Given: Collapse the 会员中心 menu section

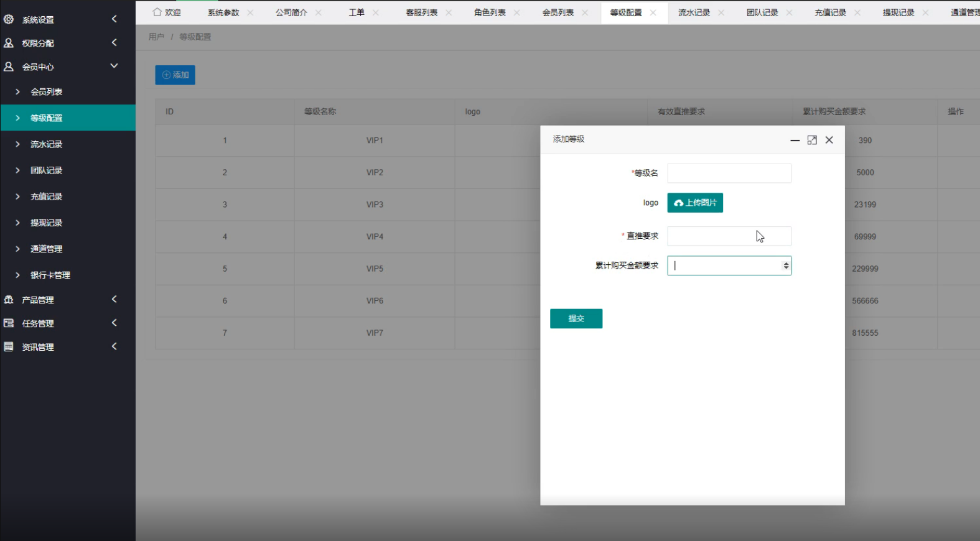Looking at the screenshot, I should 114,66.
